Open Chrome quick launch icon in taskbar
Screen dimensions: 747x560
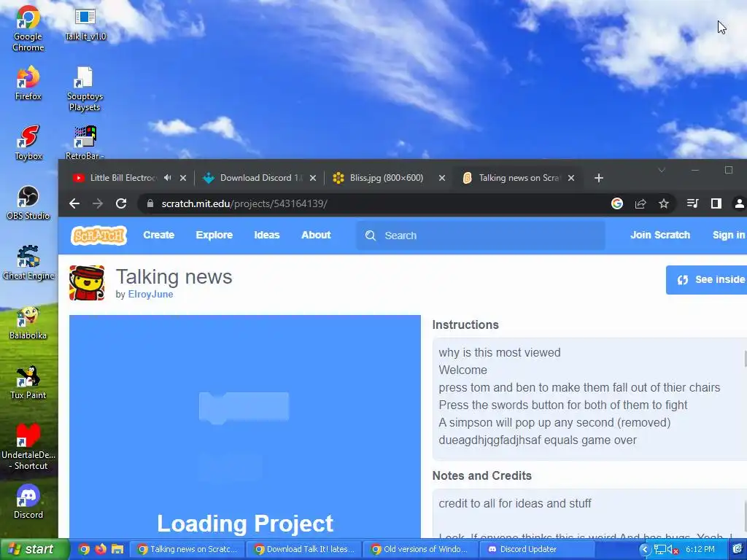pyautogui.click(x=84, y=549)
